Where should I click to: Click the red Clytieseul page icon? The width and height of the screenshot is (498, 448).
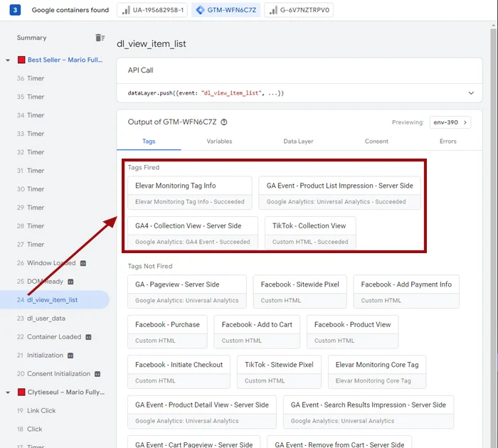pos(21,392)
